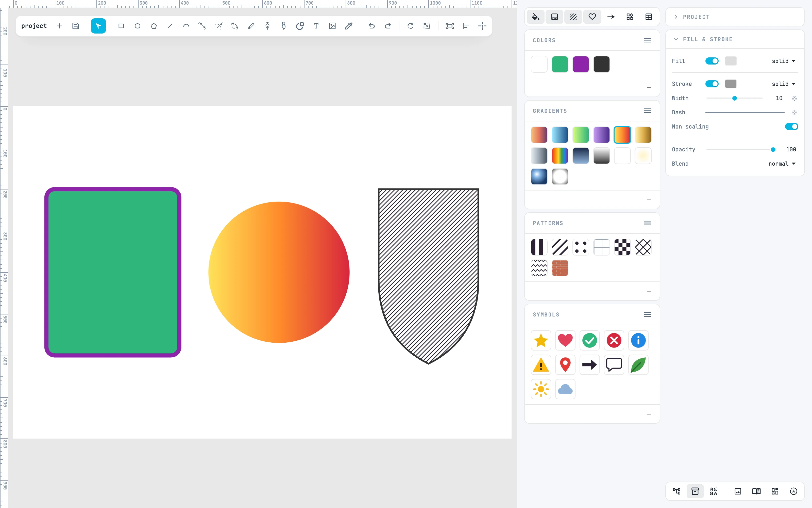Click the rotate refresh icon in toolbar
The width and height of the screenshot is (812, 508).
click(410, 26)
